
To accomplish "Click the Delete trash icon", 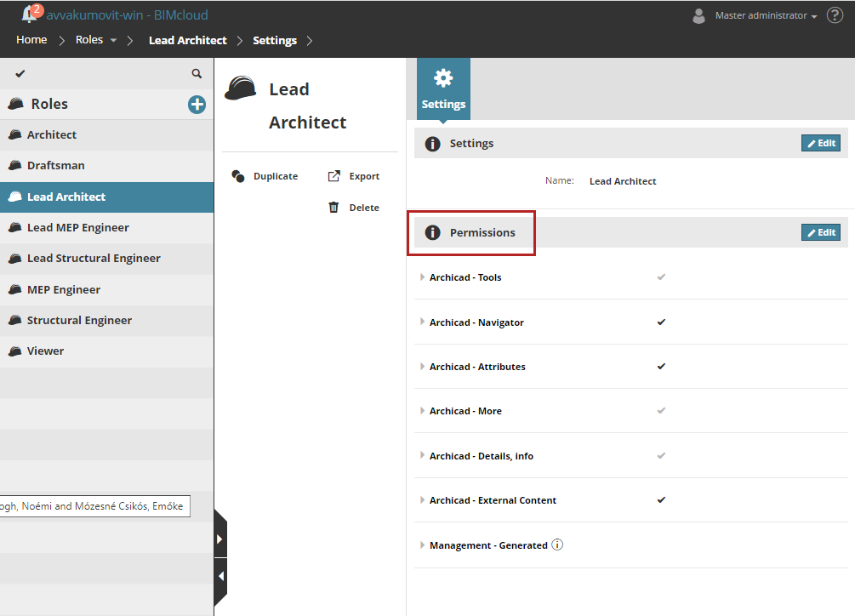I will tap(333, 208).
